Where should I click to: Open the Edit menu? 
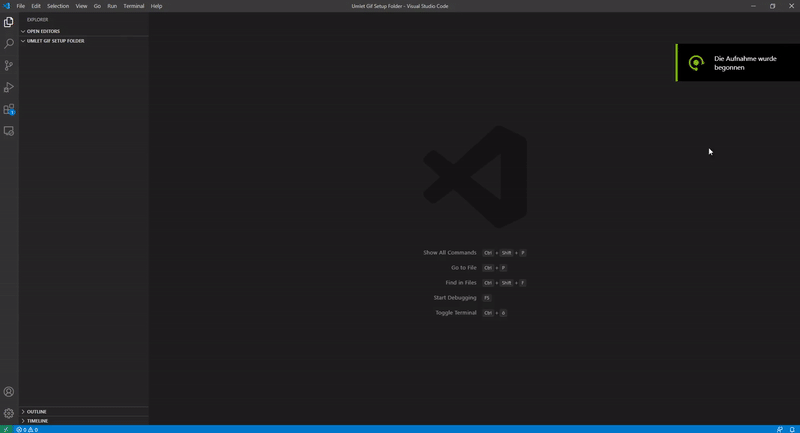(x=36, y=6)
